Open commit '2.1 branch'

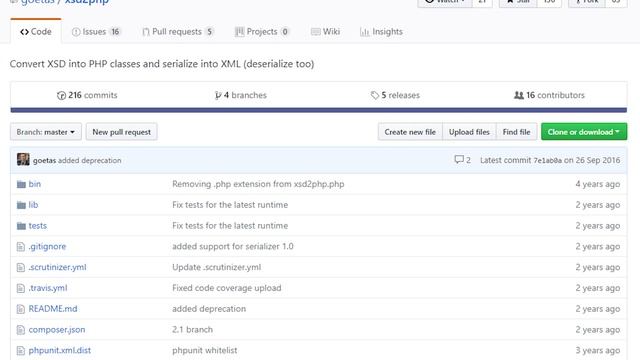point(192,330)
